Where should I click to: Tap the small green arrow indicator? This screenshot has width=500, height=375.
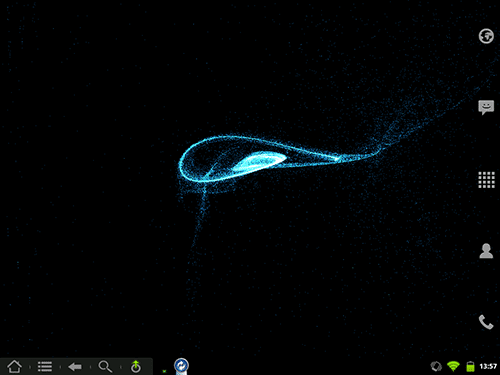click(164, 371)
